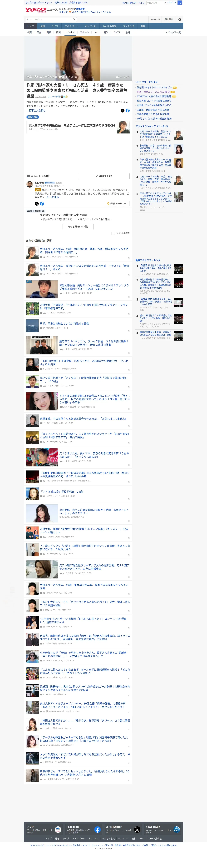Viewport: 207px width, 868px height.
Task: Open the 速報 navigation tab
Action: pyautogui.click(x=42, y=26)
